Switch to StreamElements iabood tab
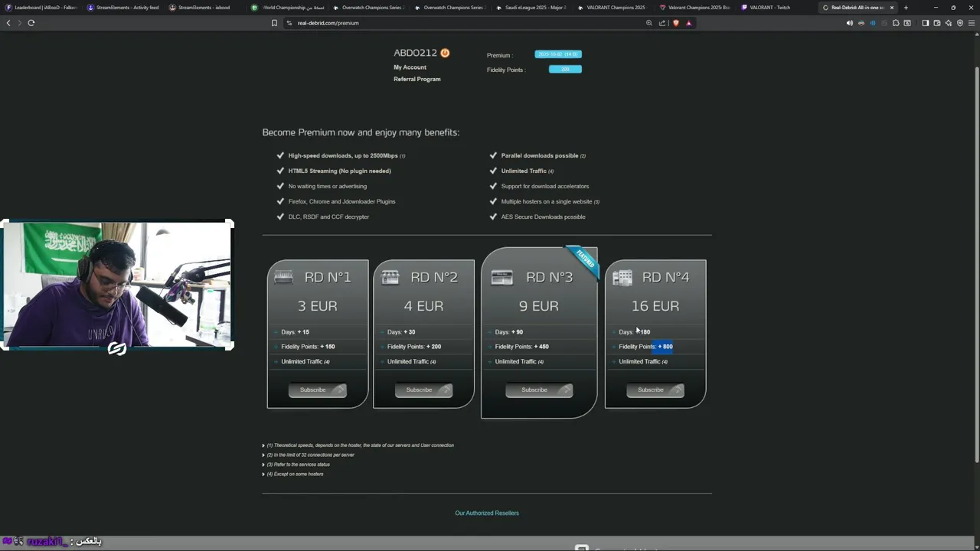This screenshot has width=980, height=551. click(204, 8)
